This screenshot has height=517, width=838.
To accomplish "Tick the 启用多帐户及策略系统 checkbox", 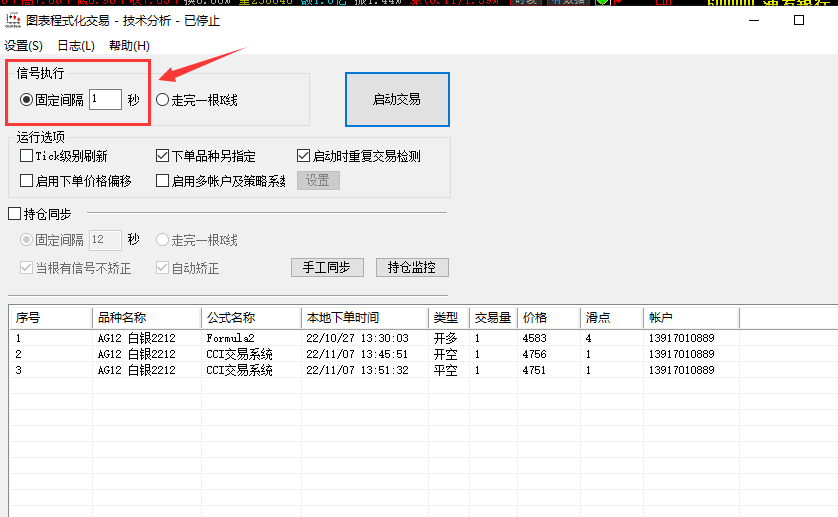I will pyautogui.click(x=163, y=181).
